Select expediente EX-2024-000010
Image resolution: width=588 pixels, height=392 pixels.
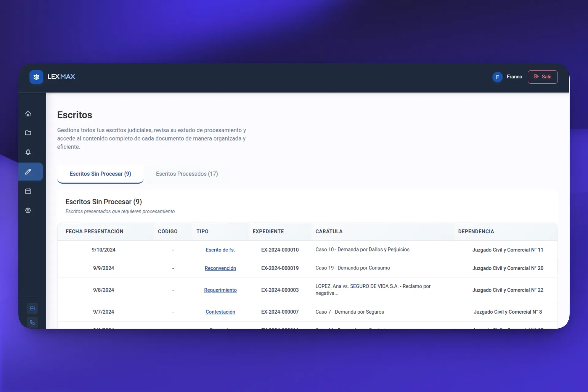tap(280, 250)
